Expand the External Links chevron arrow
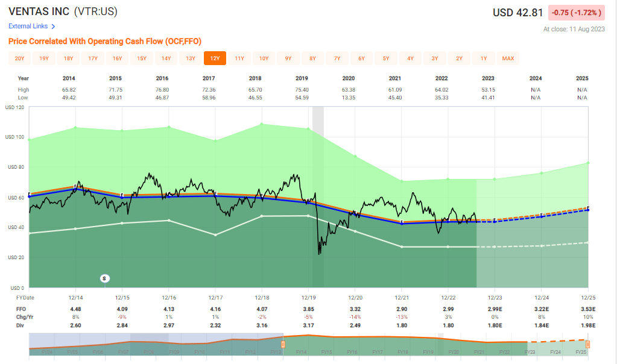 [53, 27]
